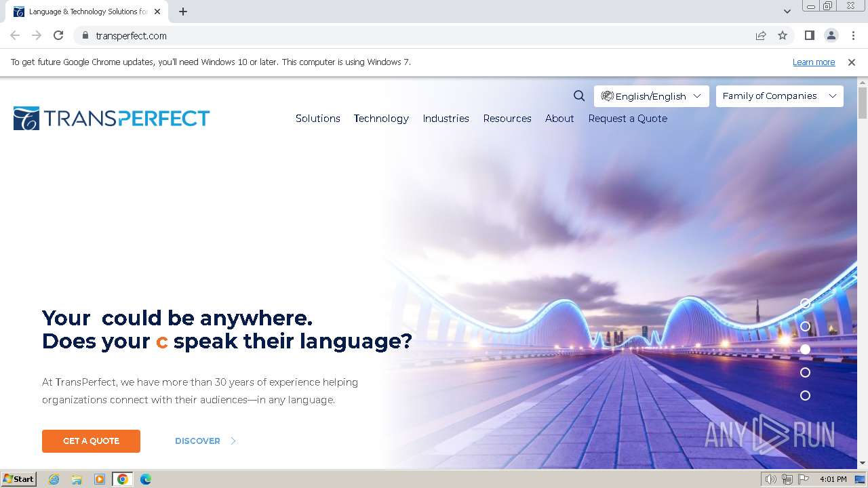The image size is (868, 488).
Task: Close the TransPerfect browser tab
Action: 157,12
